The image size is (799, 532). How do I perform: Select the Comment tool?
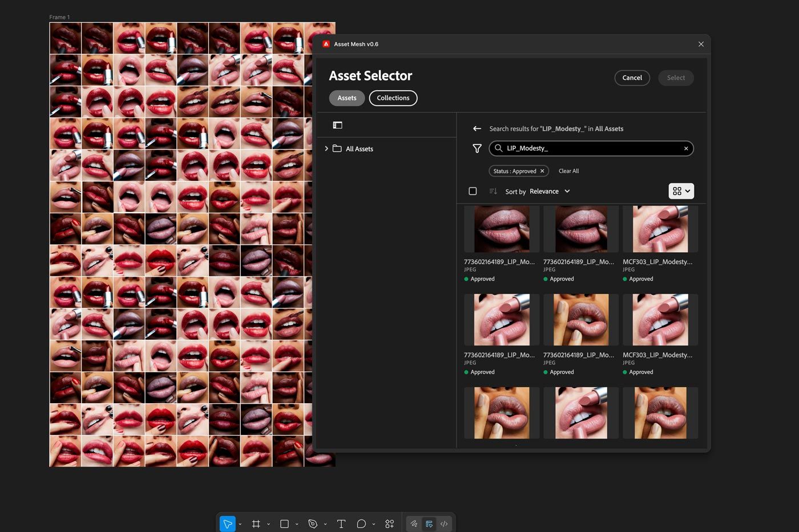[x=361, y=523]
